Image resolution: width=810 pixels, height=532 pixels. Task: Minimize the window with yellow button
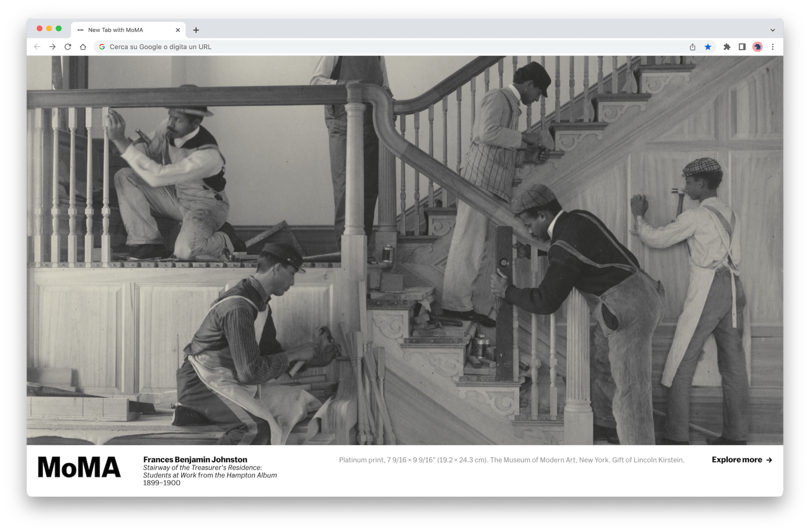49,28
